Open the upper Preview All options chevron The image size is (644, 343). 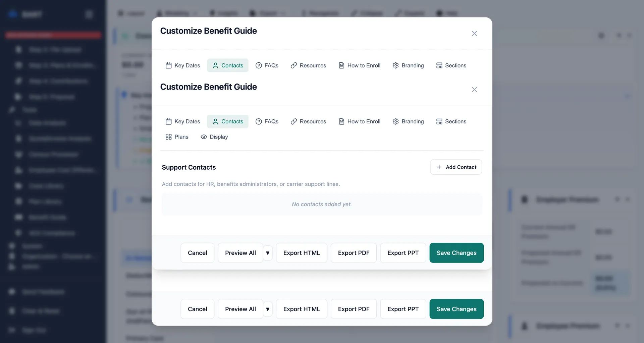tap(268, 253)
